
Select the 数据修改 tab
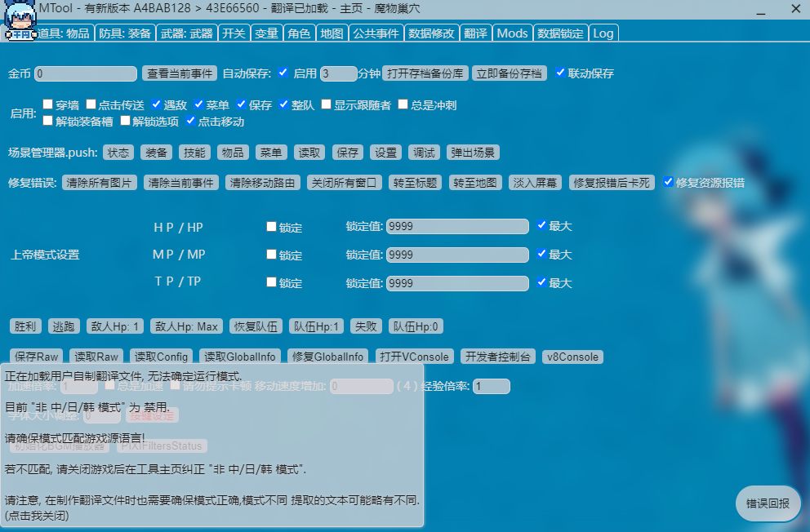tap(431, 33)
